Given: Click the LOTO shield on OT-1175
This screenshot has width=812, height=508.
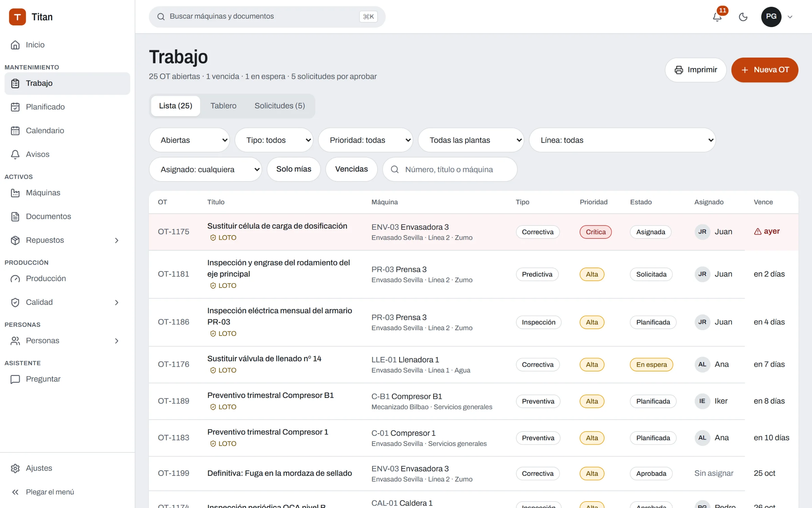Looking at the screenshot, I should [213, 238].
